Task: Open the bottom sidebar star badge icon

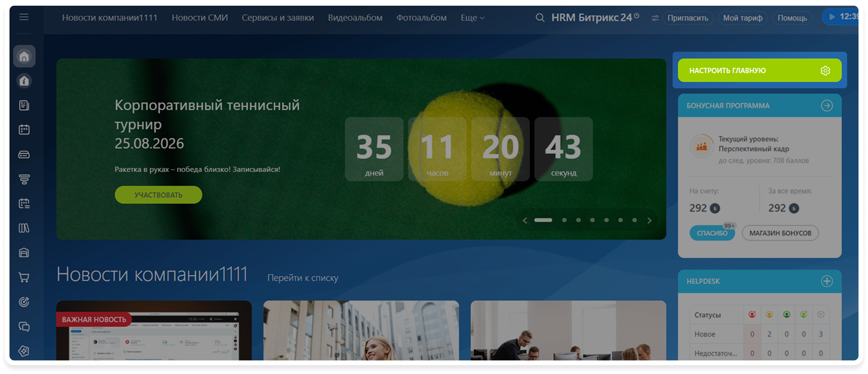Action: [24, 351]
